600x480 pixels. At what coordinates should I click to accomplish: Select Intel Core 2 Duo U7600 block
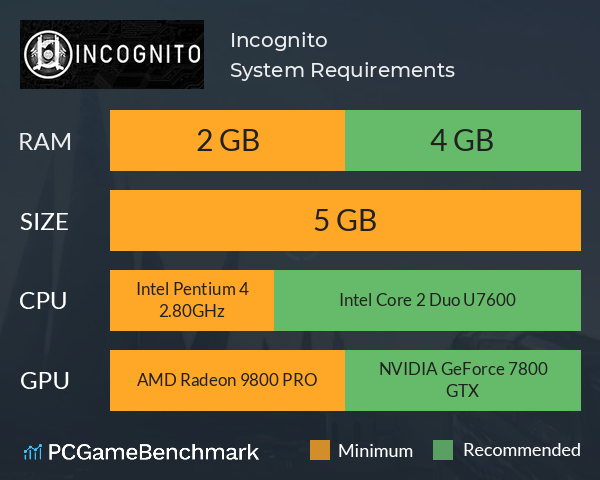(427, 300)
